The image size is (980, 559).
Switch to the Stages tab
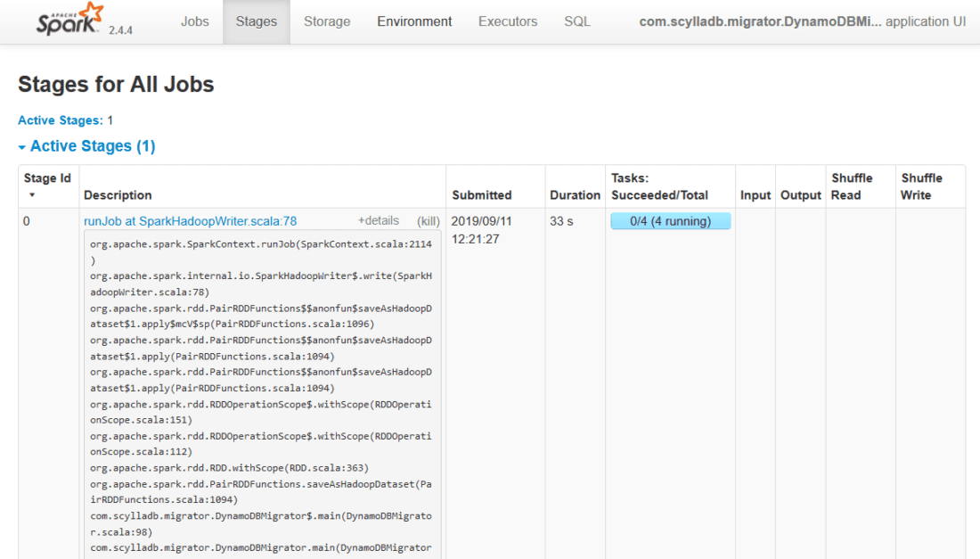point(257,21)
